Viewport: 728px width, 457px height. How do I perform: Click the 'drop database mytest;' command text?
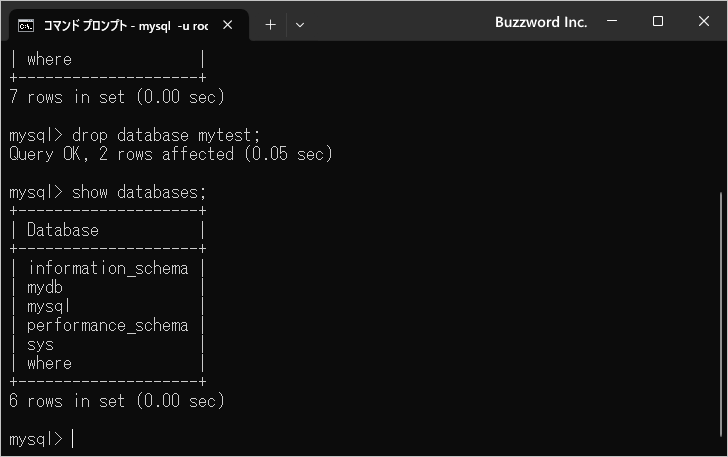(166, 135)
